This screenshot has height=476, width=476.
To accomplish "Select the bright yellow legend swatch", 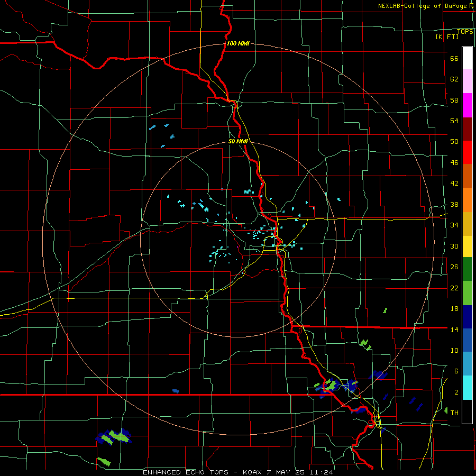I will (467, 246).
